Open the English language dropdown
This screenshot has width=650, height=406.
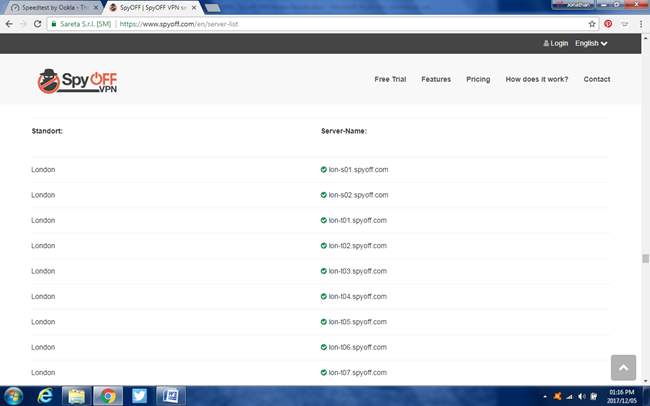click(x=591, y=43)
